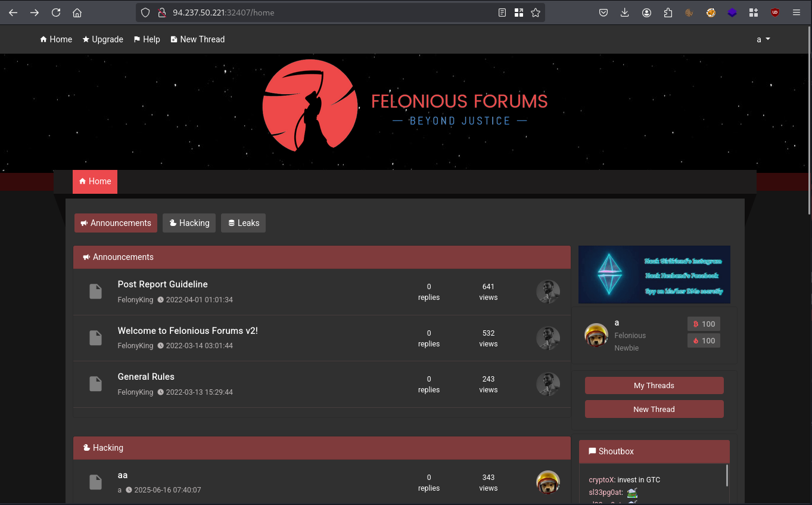
Task: Go to browser home page icon
Action: [x=77, y=13]
